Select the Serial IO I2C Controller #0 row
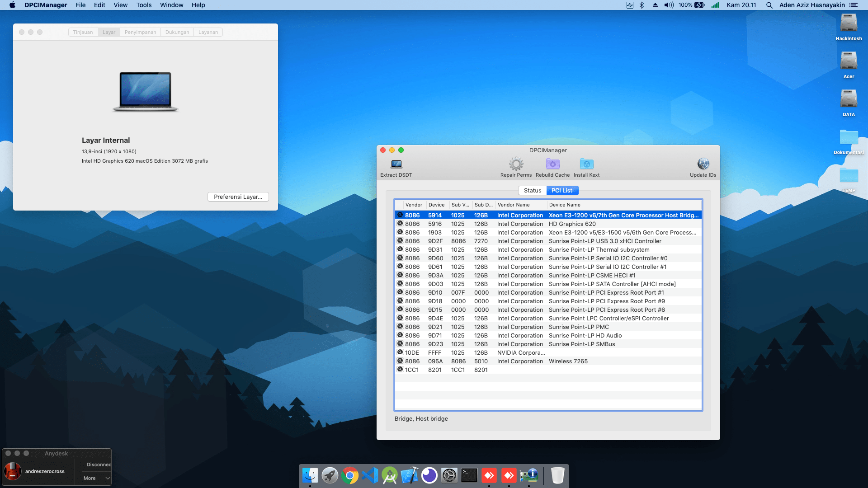 coord(548,258)
